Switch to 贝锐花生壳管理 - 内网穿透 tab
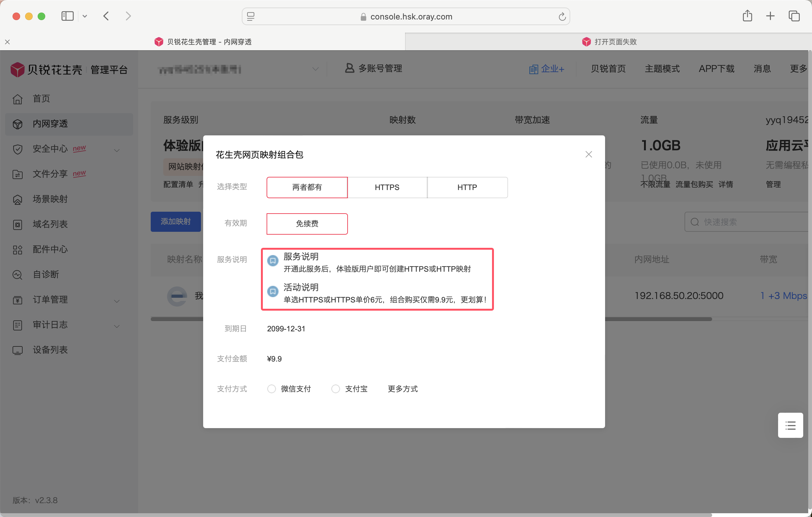Image resolution: width=812 pixels, height=517 pixels. coord(202,42)
